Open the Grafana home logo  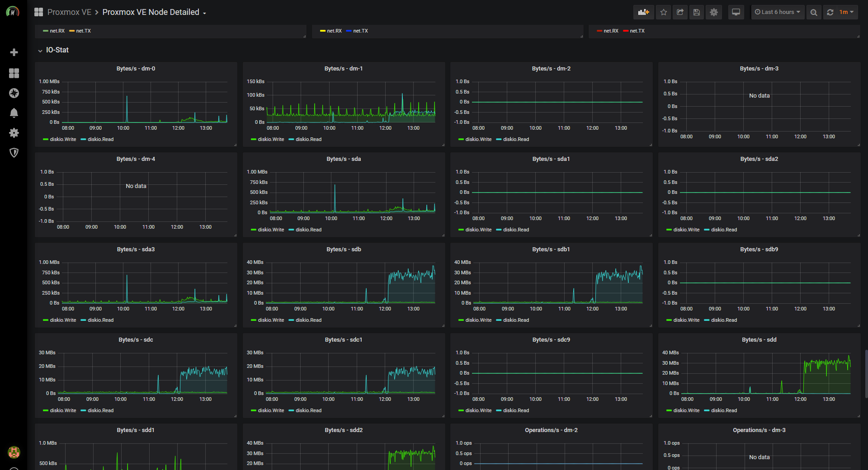(x=13, y=12)
